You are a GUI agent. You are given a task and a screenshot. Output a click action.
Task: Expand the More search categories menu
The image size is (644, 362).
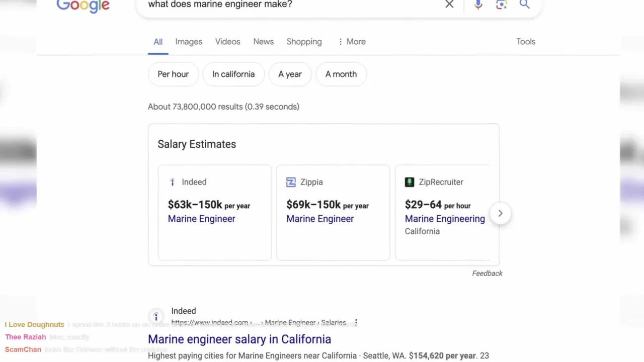point(352,42)
